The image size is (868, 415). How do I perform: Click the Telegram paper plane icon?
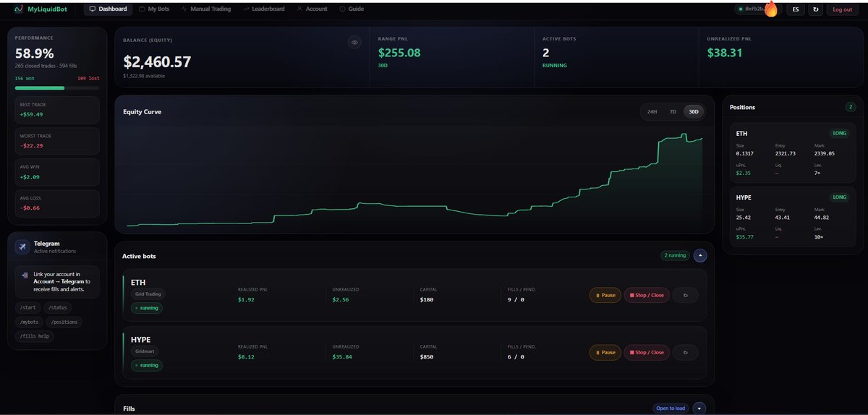[x=22, y=247]
